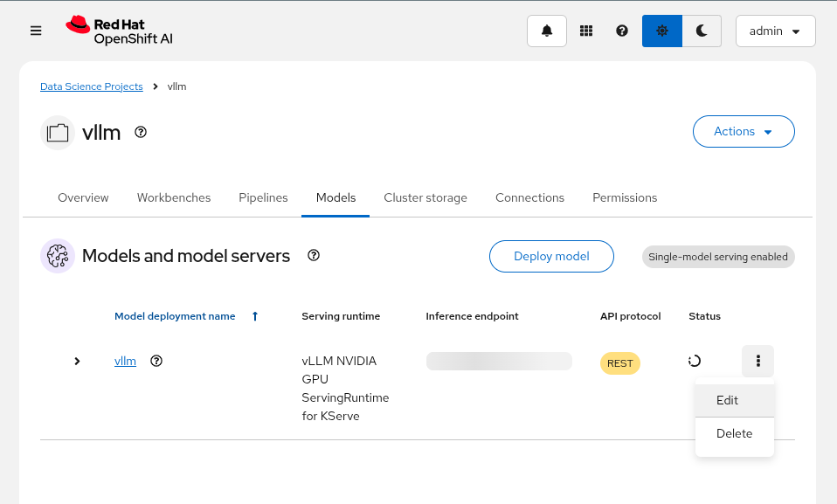
Task: Switch to the Cluster storage tab
Action: pyautogui.click(x=425, y=197)
